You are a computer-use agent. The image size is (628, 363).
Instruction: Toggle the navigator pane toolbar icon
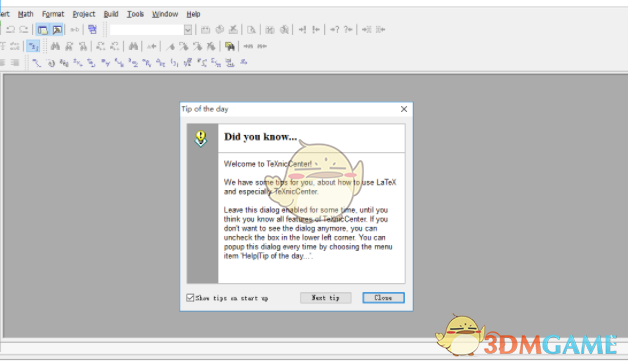(42, 30)
